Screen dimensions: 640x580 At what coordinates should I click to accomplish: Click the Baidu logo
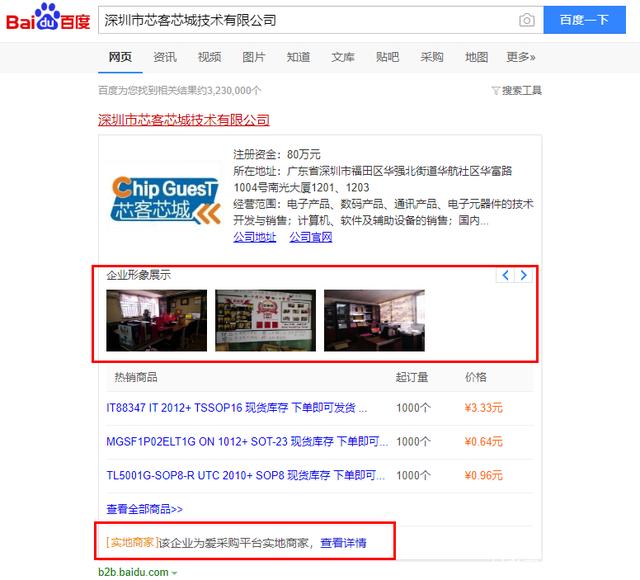coord(48,17)
